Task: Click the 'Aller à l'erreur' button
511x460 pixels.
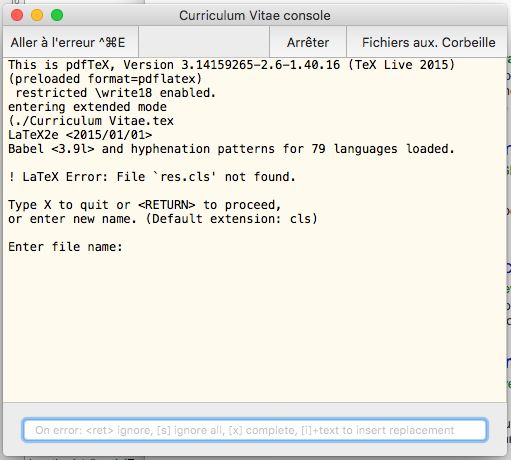Action: pyautogui.click(x=70, y=42)
